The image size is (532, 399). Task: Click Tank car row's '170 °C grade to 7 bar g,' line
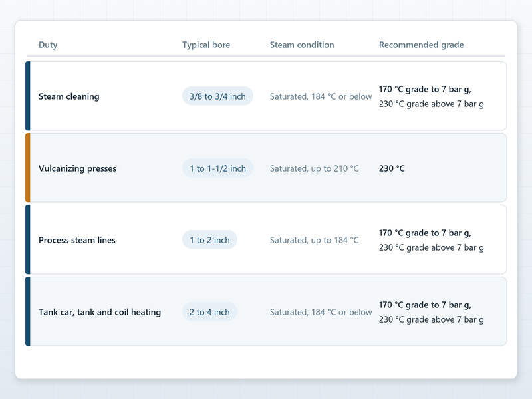click(x=425, y=305)
